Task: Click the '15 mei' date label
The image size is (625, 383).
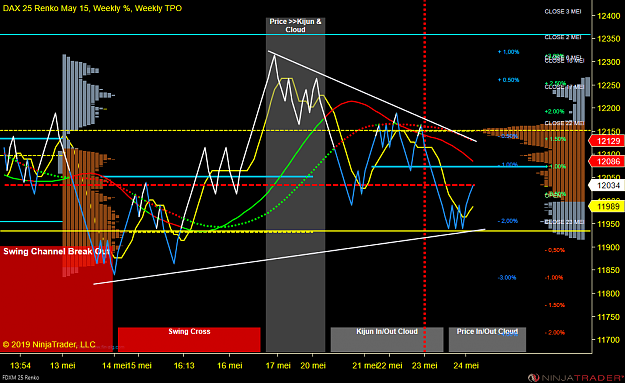Action: point(139,365)
